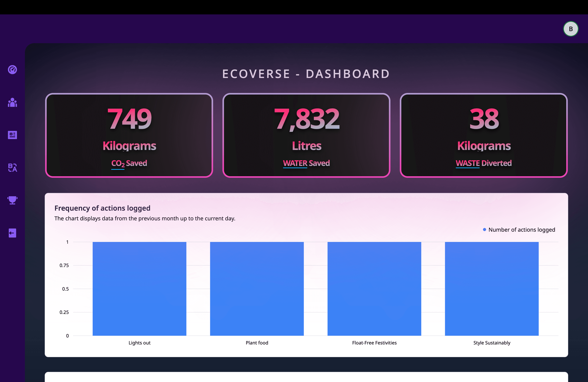Screen dimensions: 588x382
Task: Open the language translation icon in sidebar
Action: click(12, 167)
